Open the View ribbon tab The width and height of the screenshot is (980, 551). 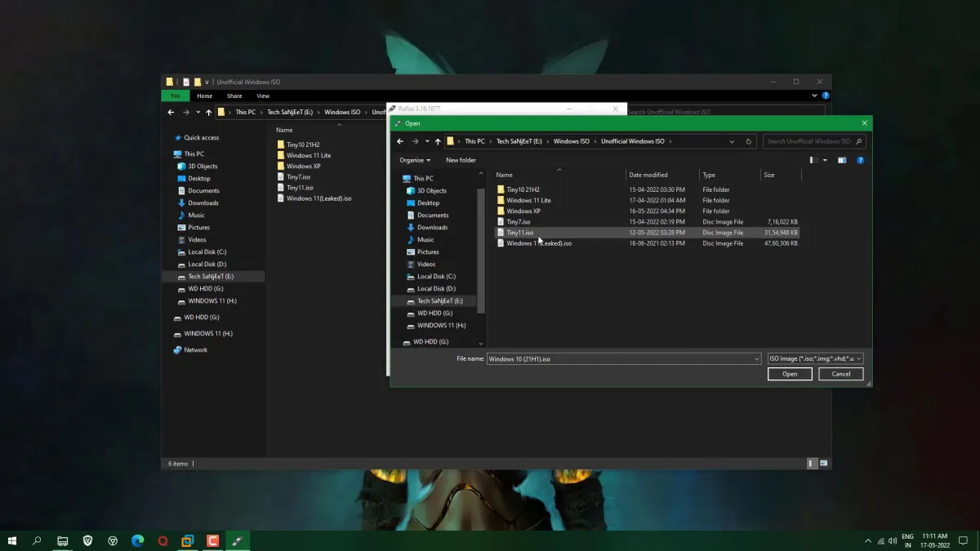[263, 96]
